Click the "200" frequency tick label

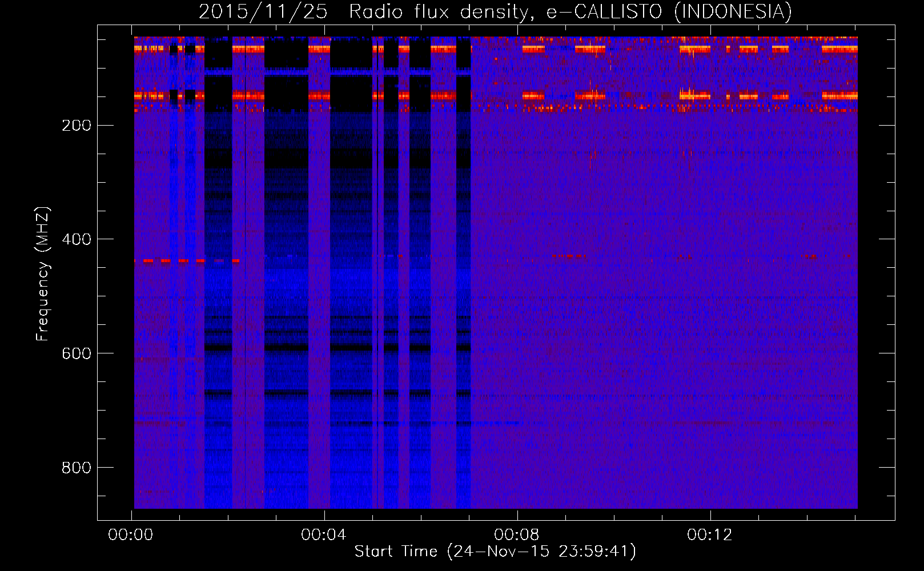pyautogui.click(x=77, y=125)
